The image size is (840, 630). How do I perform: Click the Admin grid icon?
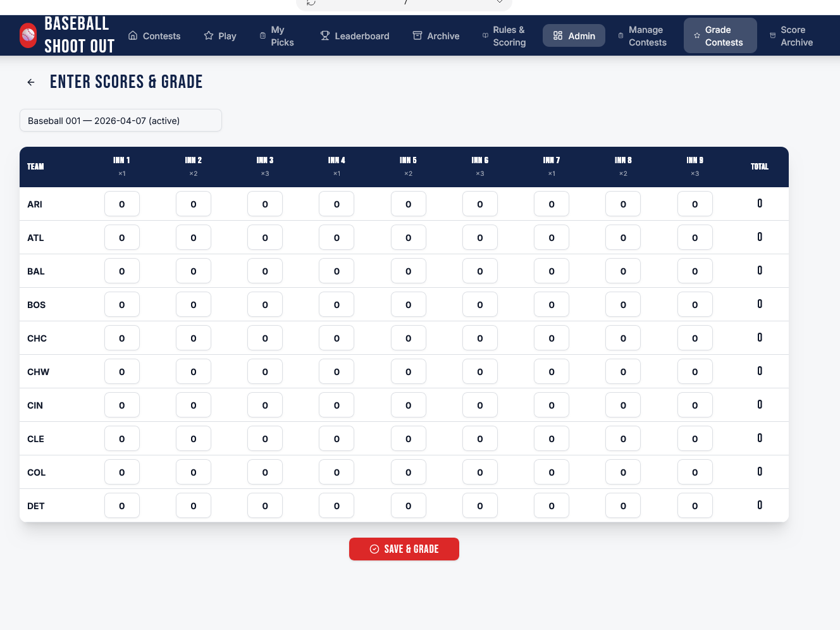point(558,35)
